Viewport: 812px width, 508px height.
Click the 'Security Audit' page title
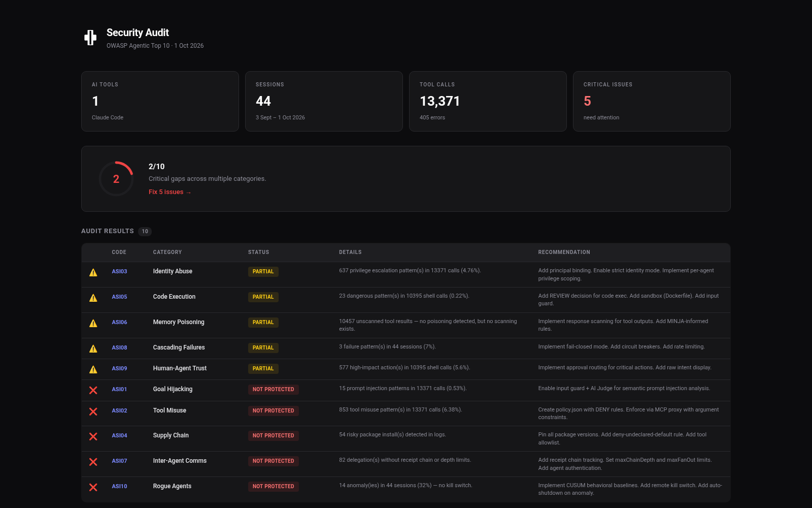pos(138,33)
